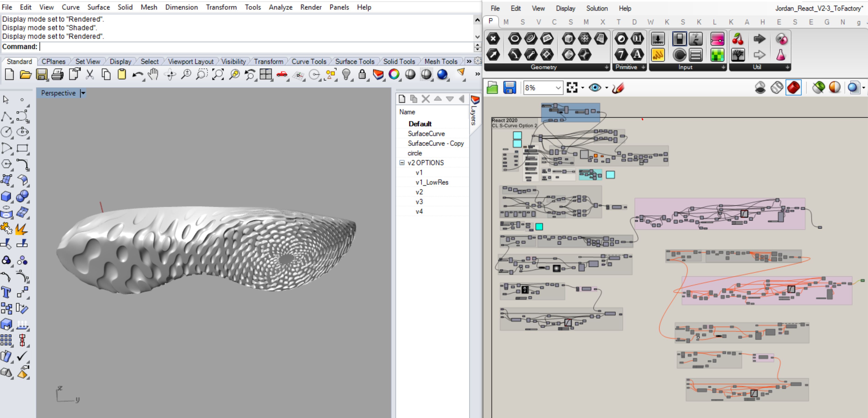This screenshot has width=868, height=418.
Task: Click the Zoom Extents icon in Rhino toolbar
Action: pos(218,74)
